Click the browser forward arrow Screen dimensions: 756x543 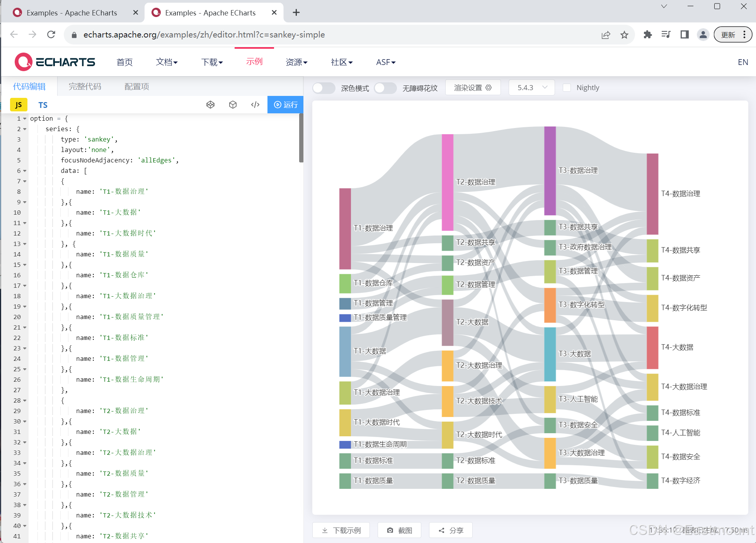pos(32,34)
